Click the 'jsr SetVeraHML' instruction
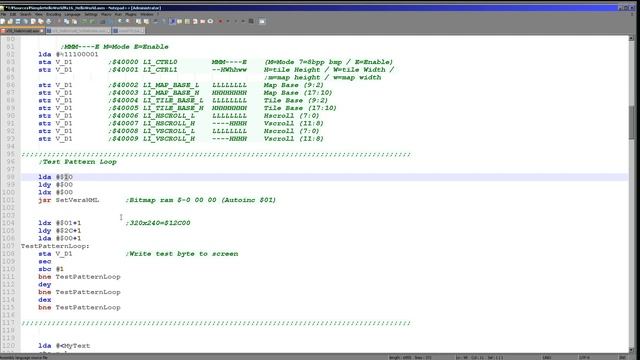This screenshot has width=640, height=360. (x=69, y=200)
